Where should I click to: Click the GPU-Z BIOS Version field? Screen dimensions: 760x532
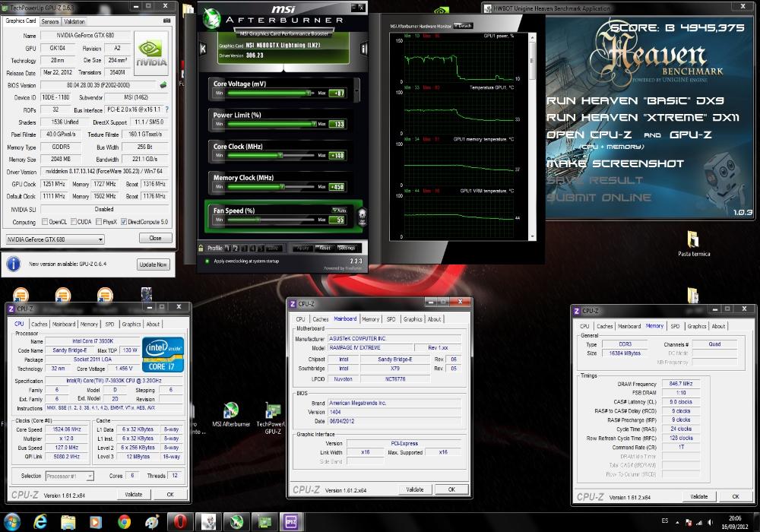pyautogui.click(x=100, y=85)
